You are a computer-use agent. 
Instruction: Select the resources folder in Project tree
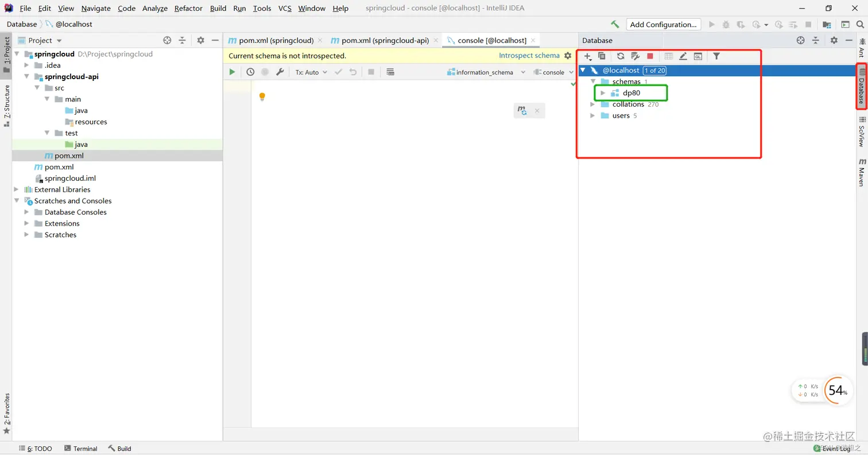(x=91, y=122)
